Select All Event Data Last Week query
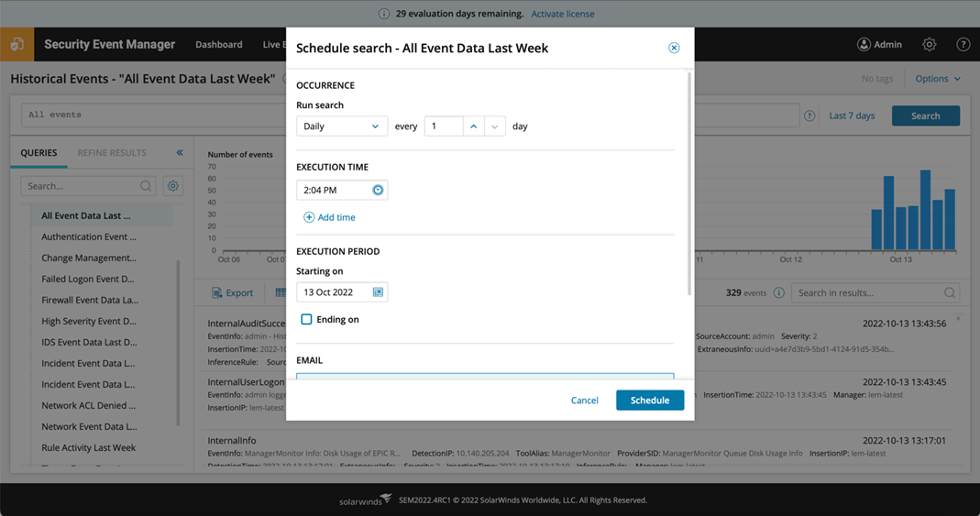 click(x=101, y=215)
